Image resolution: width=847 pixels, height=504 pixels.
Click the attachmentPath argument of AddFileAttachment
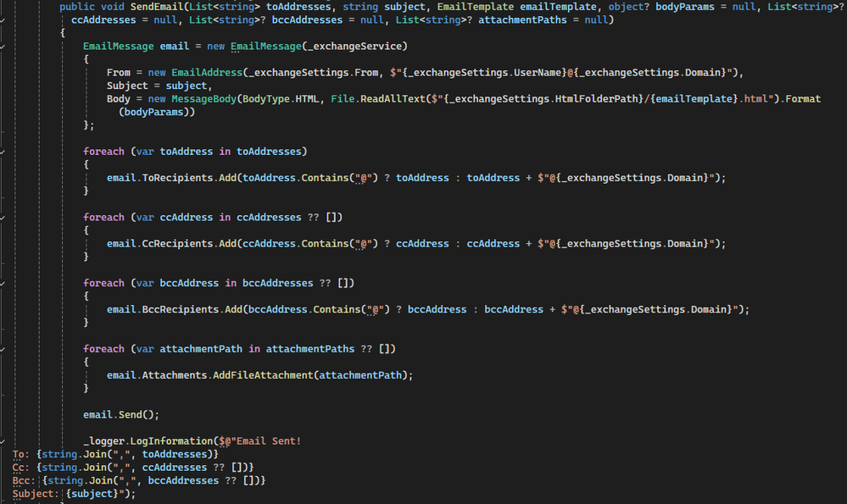pos(360,375)
